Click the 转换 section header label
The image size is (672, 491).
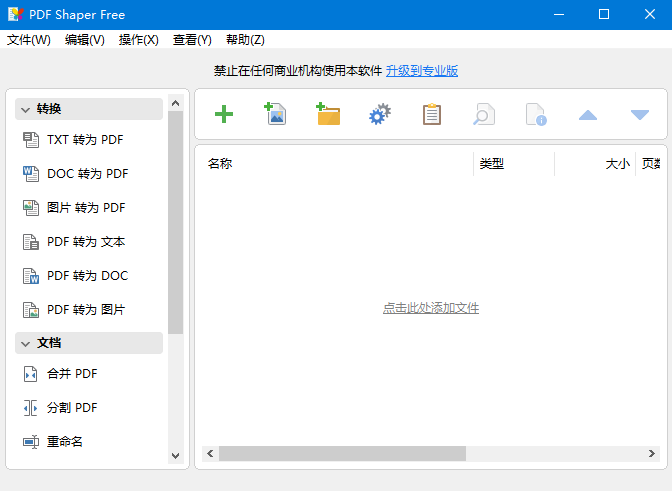(49, 109)
